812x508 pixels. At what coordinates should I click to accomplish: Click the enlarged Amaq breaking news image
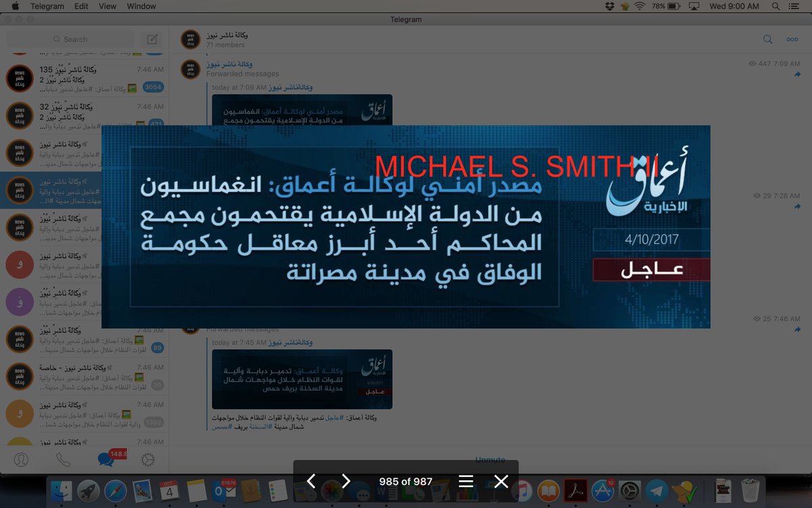(406, 227)
